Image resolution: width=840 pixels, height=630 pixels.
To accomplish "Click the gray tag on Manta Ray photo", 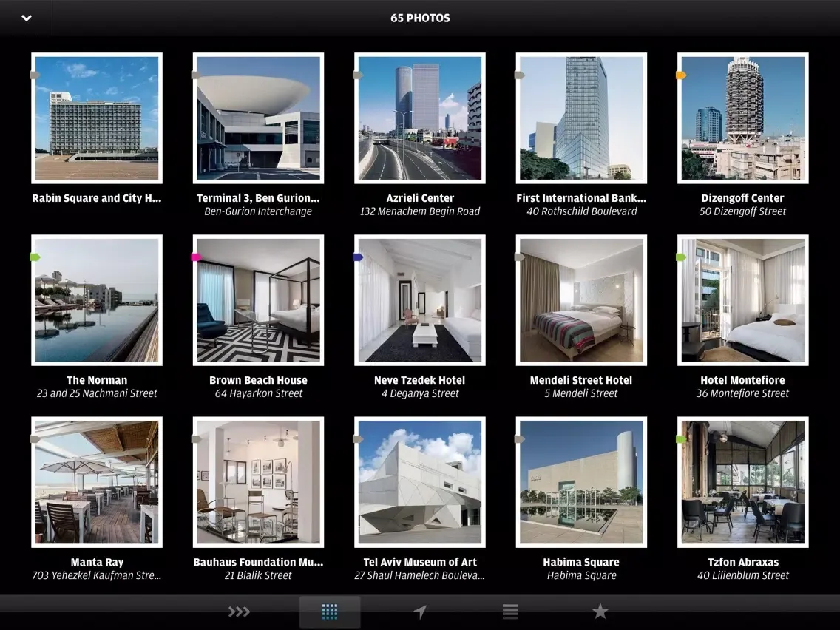I will click(35, 440).
